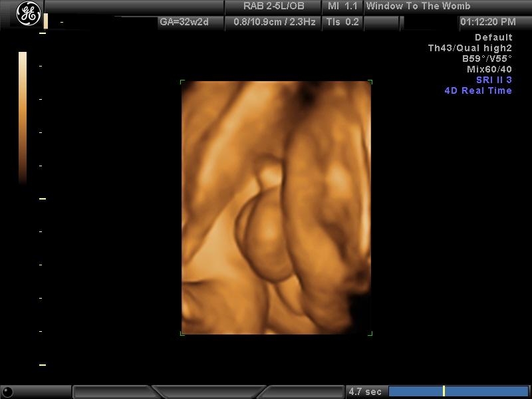
Task: Click the MI 1.1 mechanical index readout
Action: pyautogui.click(x=342, y=6)
